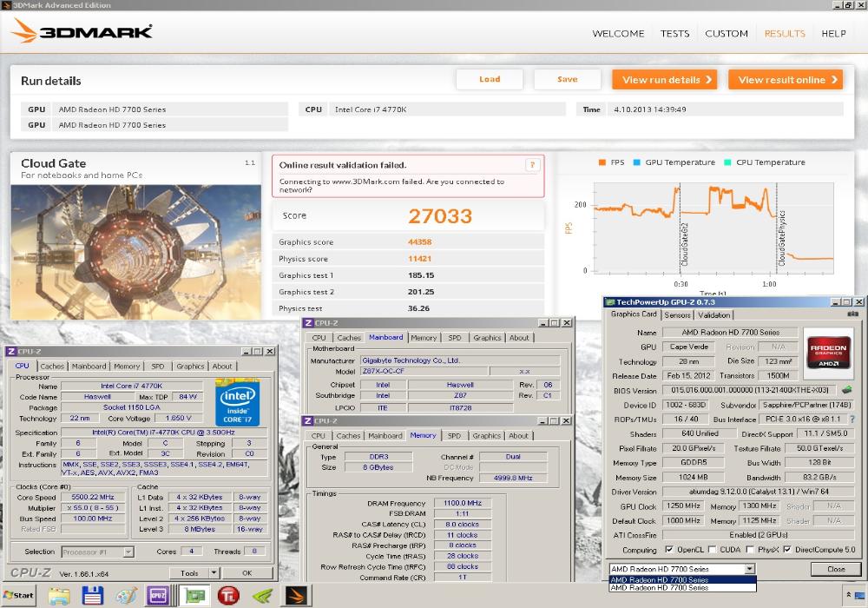The height and width of the screenshot is (608, 868).
Task: Click the GPU-Z screenshot camera icon
Action: (x=852, y=314)
